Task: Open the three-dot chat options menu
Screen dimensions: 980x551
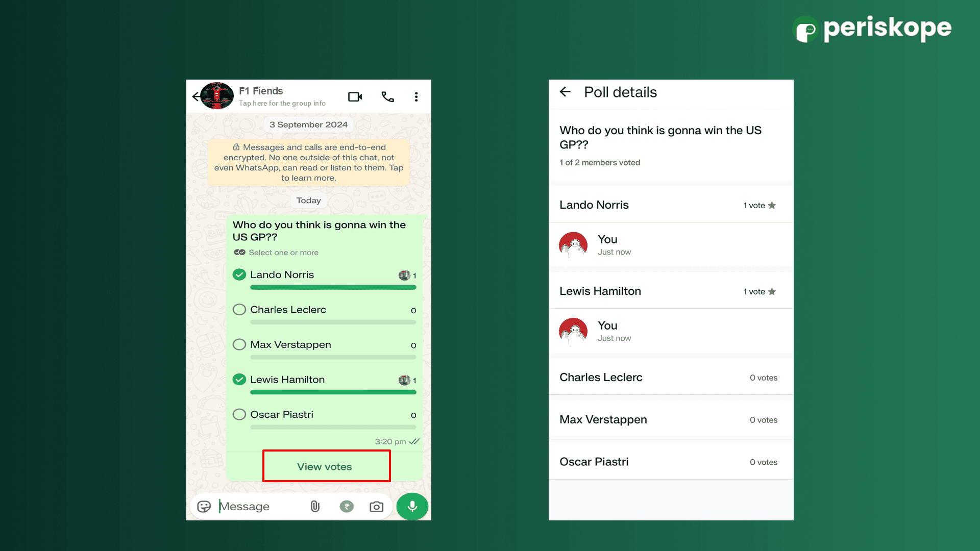Action: (416, 97)
